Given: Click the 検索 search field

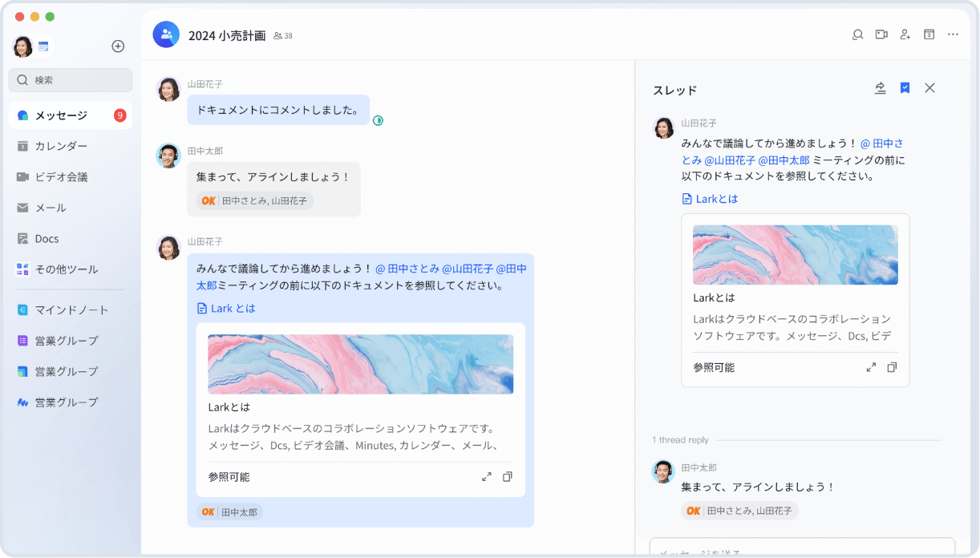Looking at the screenshot, I should click(x=71, y=80).
